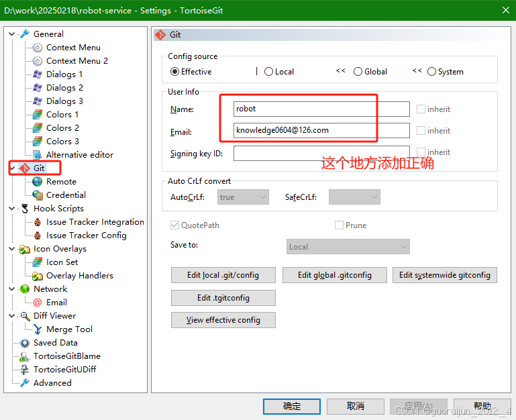Viewport: 516px width, 420px height.
Task: Open the Remote settings page
Action: click(x=61, y=182)
